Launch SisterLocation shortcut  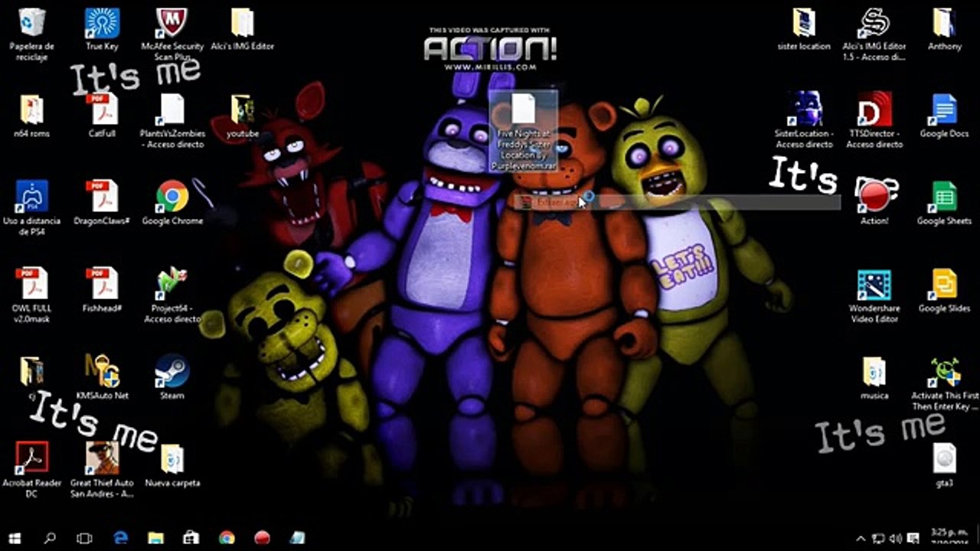(804, 121)
